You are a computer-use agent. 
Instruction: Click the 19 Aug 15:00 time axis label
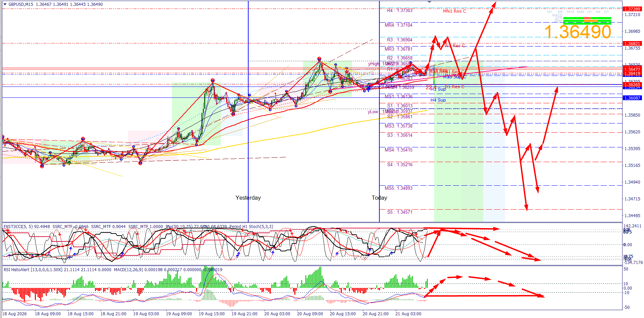tap(212, 314)
